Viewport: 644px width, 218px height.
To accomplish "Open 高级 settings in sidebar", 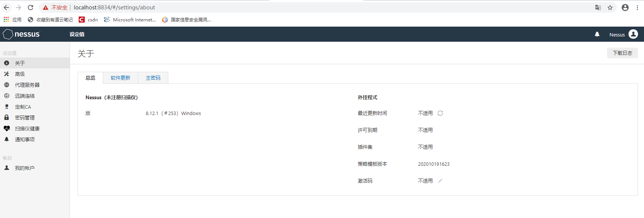I will [35, 74].
